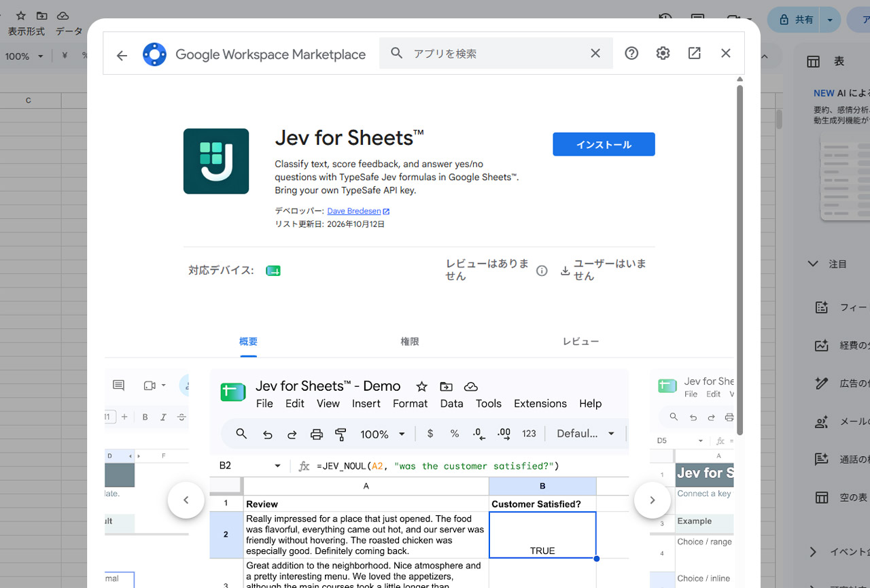Click the table preview thumbnail in side panel
The width and height of the screenshot is (870, 588).
pyautogui.click(x=846, y=177)
